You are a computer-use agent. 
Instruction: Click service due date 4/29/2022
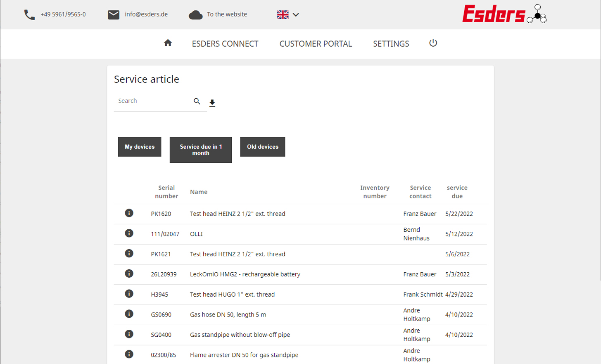tap(459, 295)
